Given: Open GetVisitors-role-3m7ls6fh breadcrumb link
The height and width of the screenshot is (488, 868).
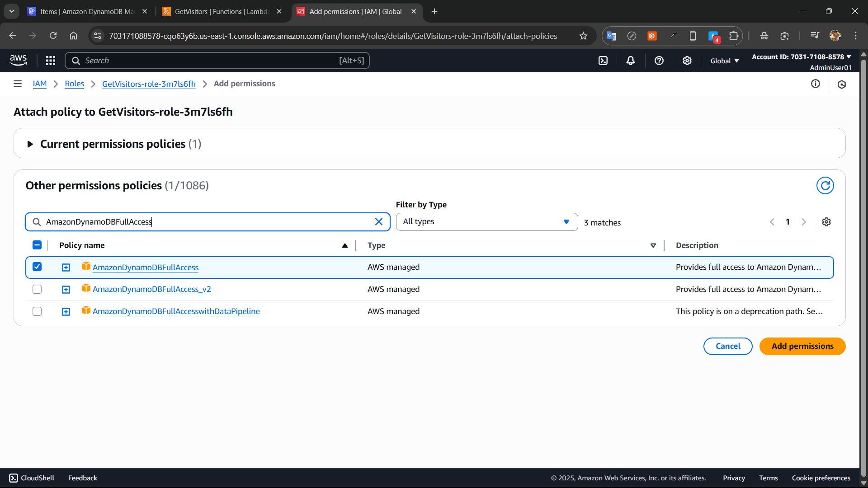Looking at the screenshot, I should click(x=149, y=84).
